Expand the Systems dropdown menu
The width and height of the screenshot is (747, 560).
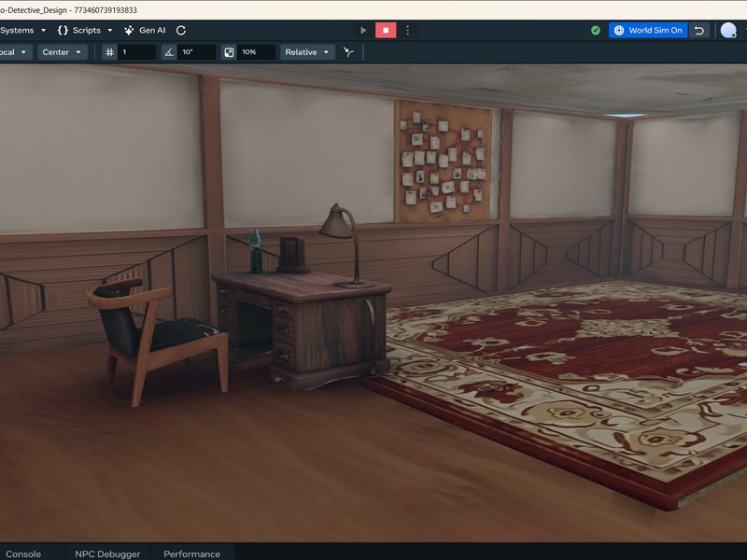(22, 30)
